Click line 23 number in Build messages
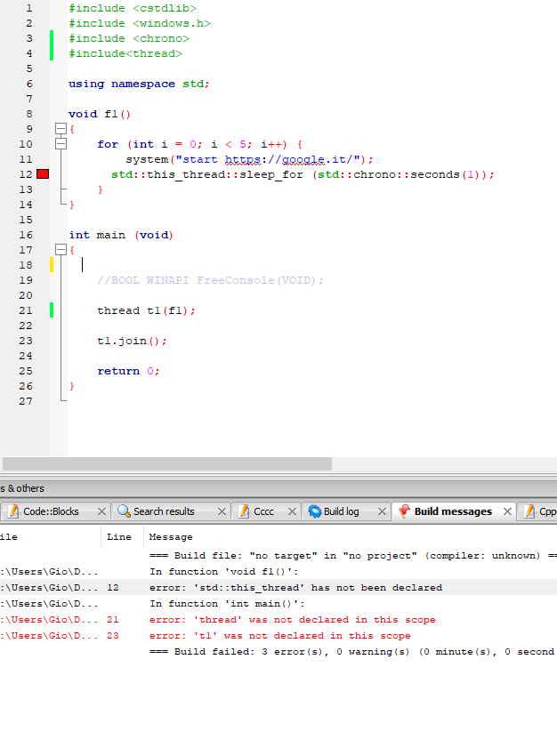 click(113, 635)
